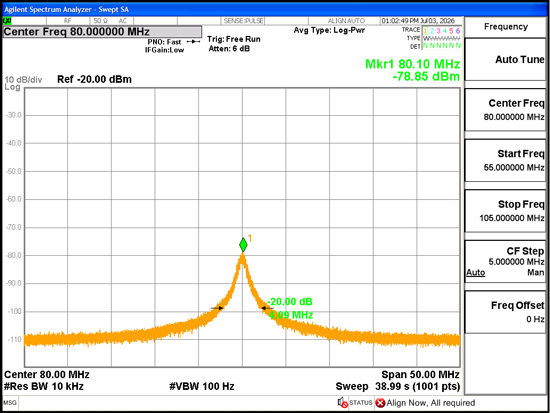The image size is (550, 413).
Task: Select the Center Freq softkey
Action: [x=505, y=110]
